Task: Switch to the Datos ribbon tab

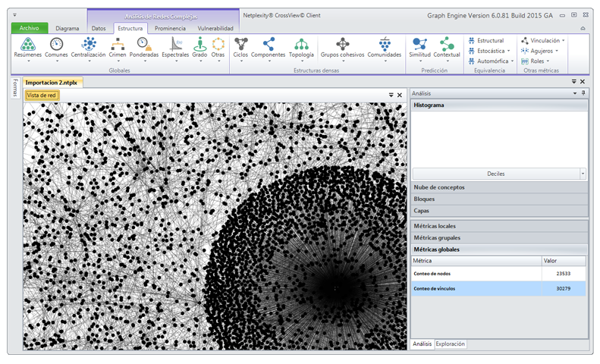Action: pyautogui.click(x=99, y=28)
